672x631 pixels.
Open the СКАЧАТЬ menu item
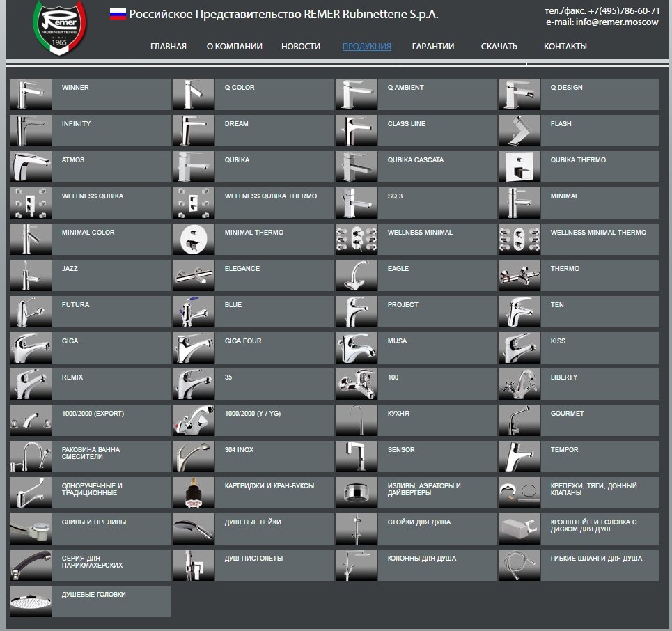499,46
